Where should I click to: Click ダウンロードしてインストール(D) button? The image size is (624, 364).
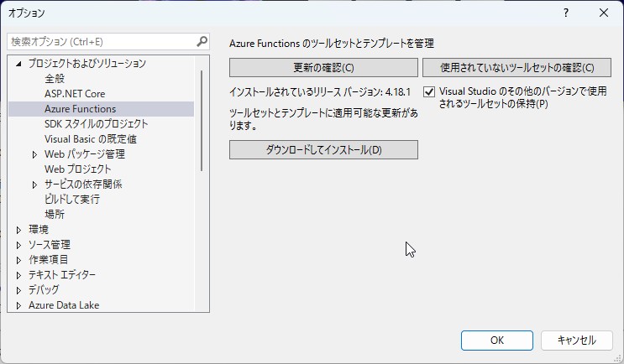(x=323, y=150)
